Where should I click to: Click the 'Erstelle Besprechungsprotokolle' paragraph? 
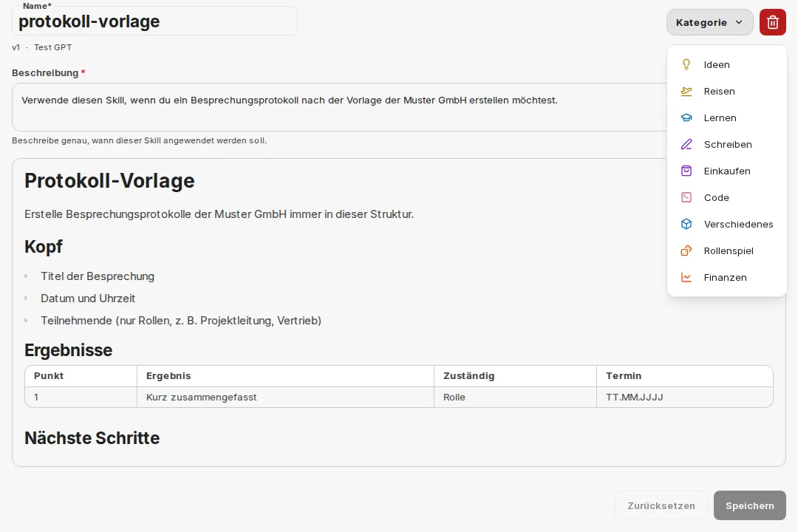coord(219,214)
